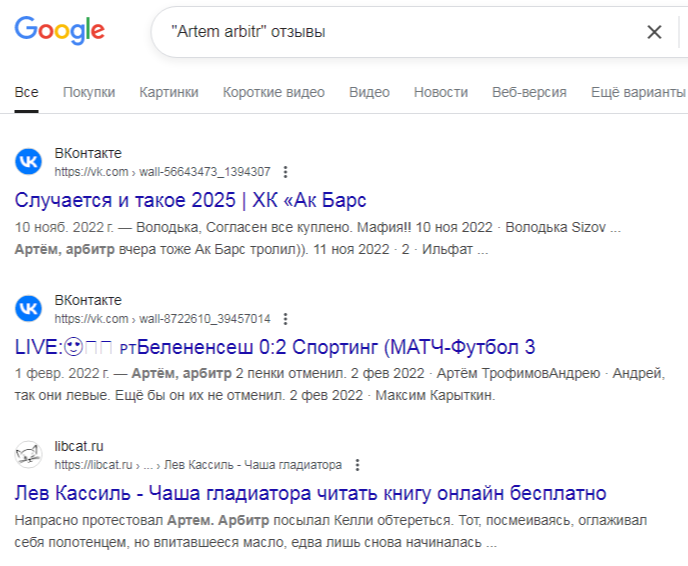The width and height of the screenshot is (688, 566).
Task: Click the VK icon of second result
Action: pyautogui.click(x=29, y=309)
